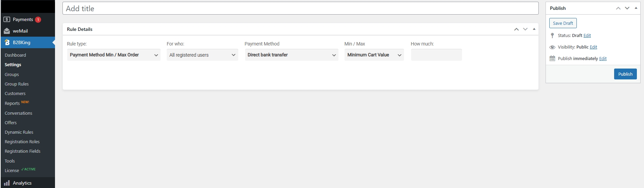
Task: Move Publish panel down arrow
Action: pos(627,8)
